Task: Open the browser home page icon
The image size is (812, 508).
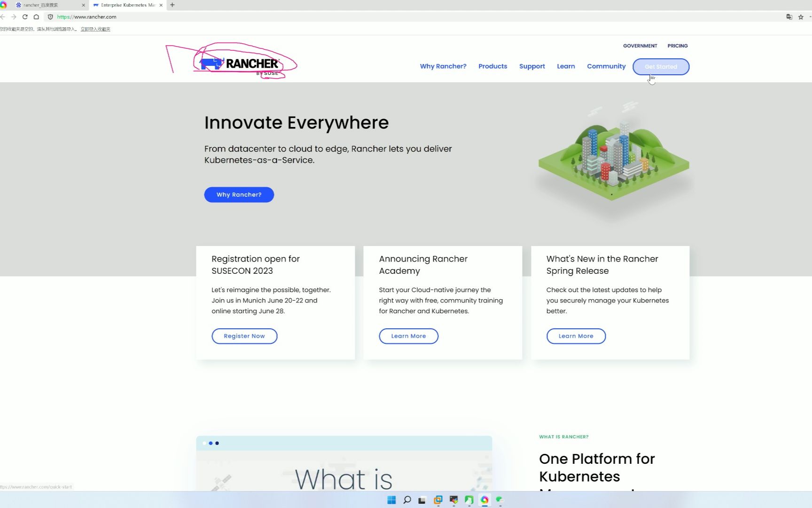Action: [x=36, y=17]
